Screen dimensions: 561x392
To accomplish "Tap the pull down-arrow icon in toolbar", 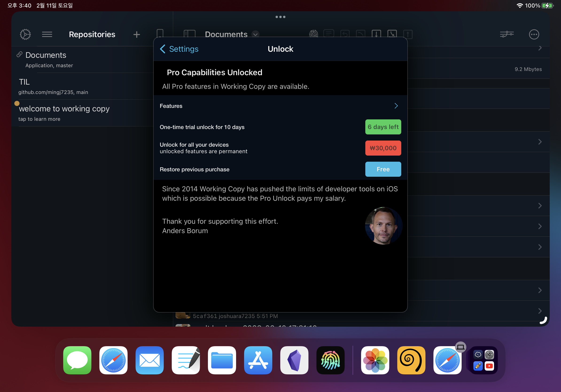I will click(376, 34).
